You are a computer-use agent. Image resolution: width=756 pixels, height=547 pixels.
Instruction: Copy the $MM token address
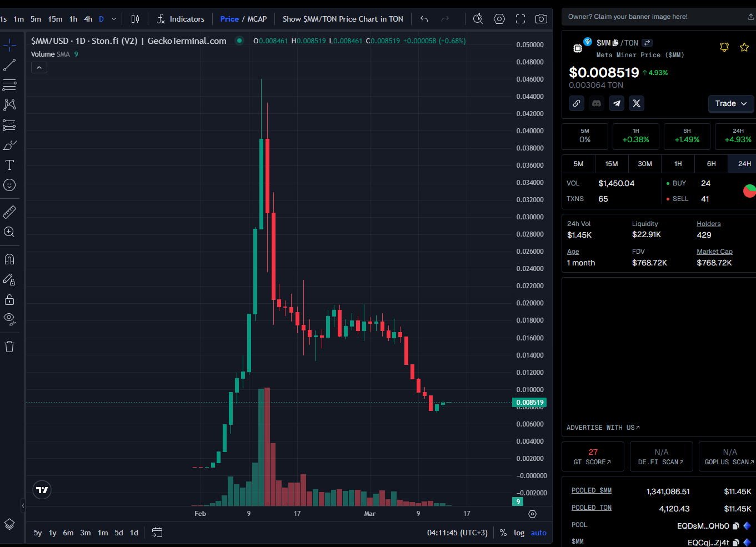[615, 43]
